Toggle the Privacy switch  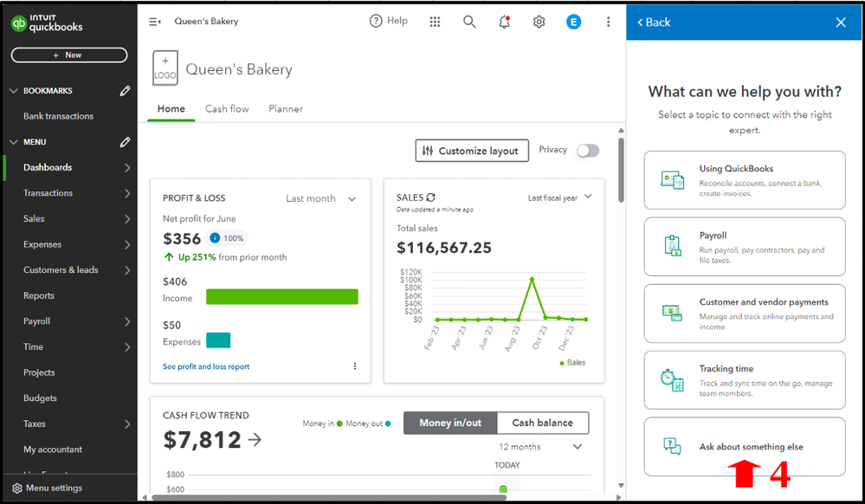[588, 150]
